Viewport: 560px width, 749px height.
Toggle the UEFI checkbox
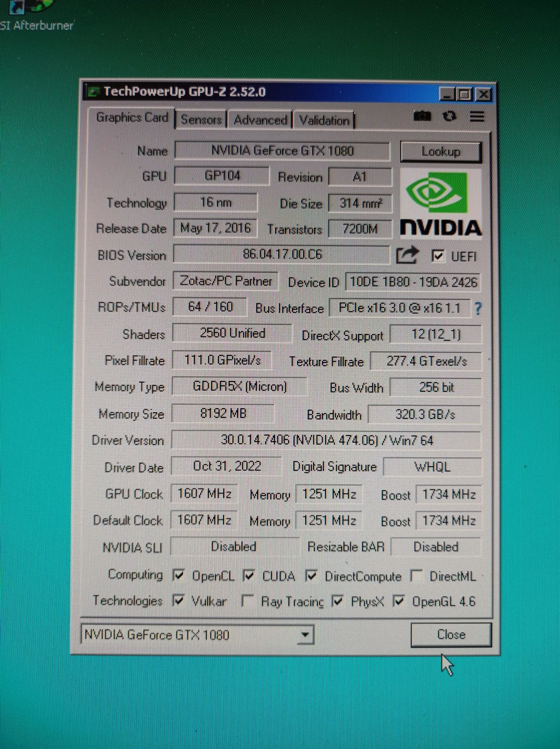tap(437, 256)
